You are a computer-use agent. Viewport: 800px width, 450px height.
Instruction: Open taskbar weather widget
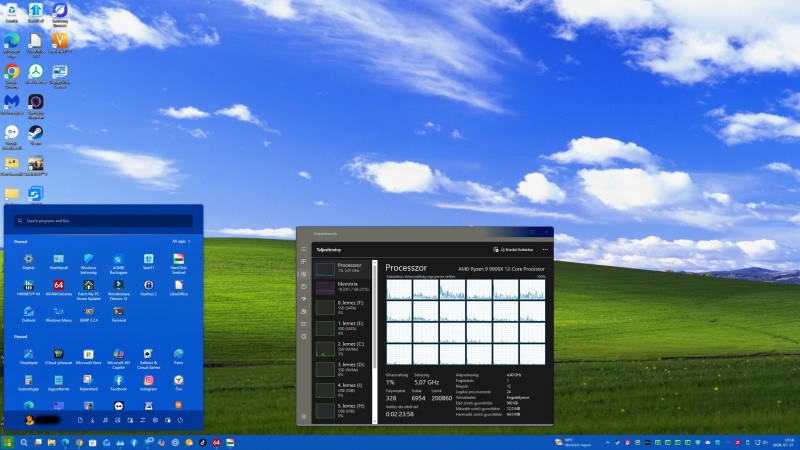coord(574,442)
